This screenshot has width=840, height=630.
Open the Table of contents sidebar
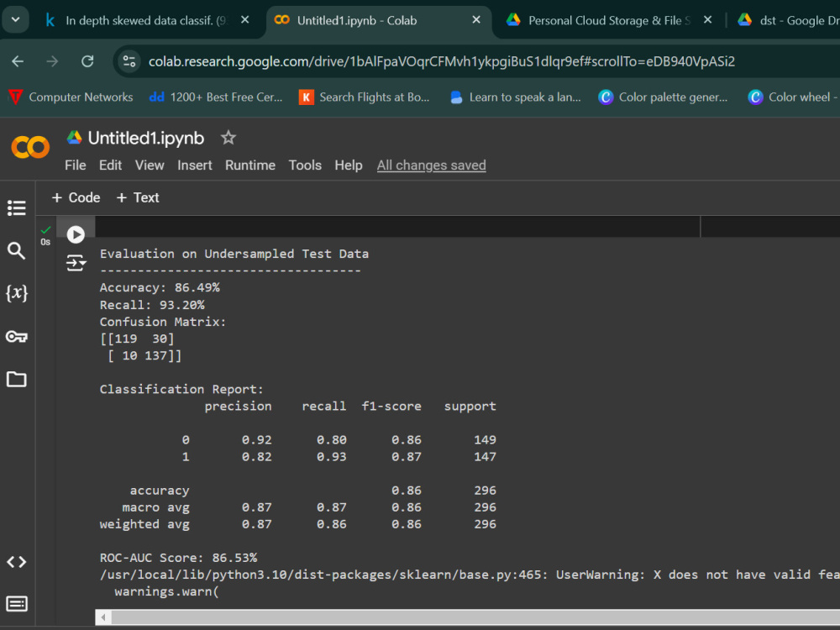17,207
